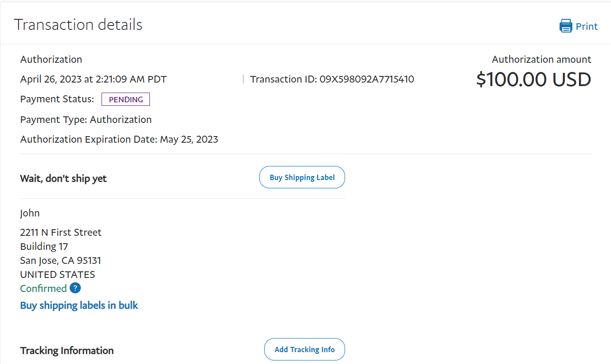Open Buy shipping labels in bulk link
611x364 pixels.
coord(79,305)
